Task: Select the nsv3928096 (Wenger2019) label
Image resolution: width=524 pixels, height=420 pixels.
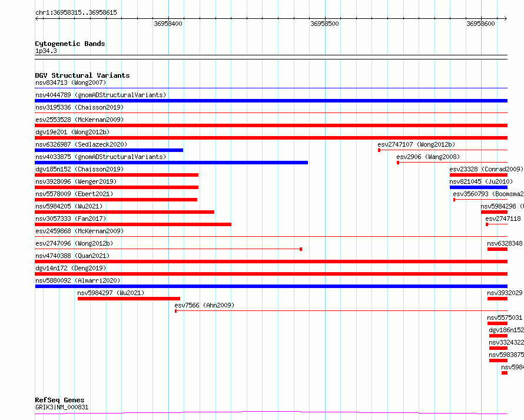Action: 76,181
